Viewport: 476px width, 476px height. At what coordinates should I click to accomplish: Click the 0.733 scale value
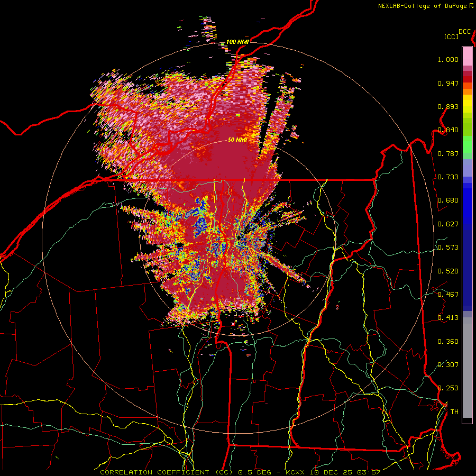[448, 177]
